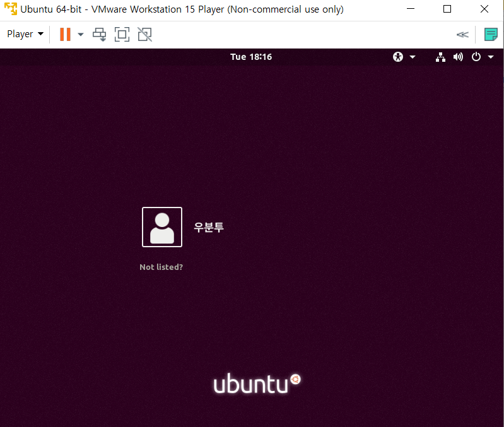Screen dimensions: 504x427
Task: Expand the system menu arrow next to power
Action: pyautogui.click(x=491, y=57)
